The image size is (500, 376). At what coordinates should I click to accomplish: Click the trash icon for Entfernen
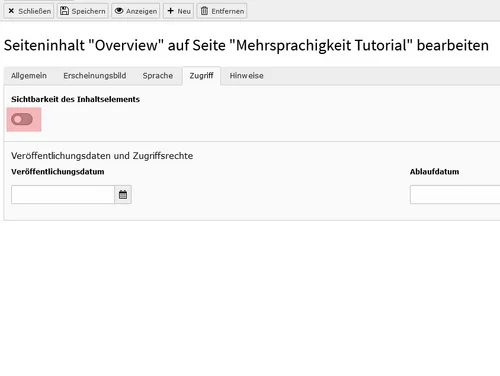pos(204,11)
